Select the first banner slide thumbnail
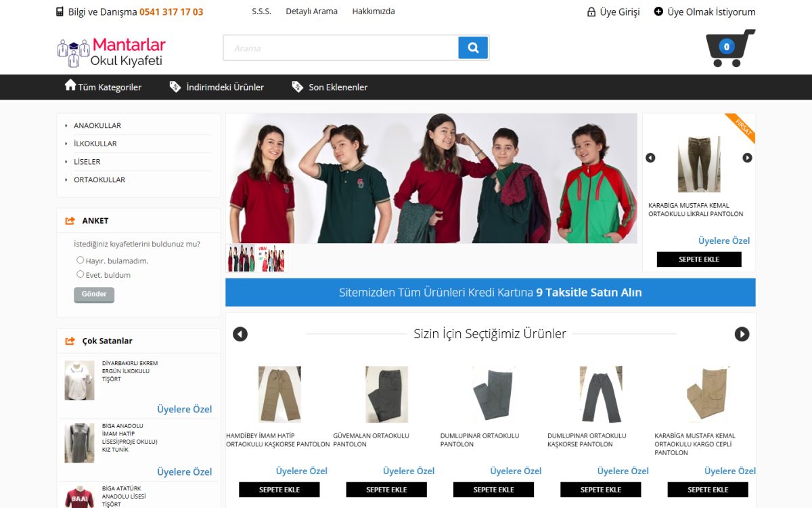 pos(242,259)
